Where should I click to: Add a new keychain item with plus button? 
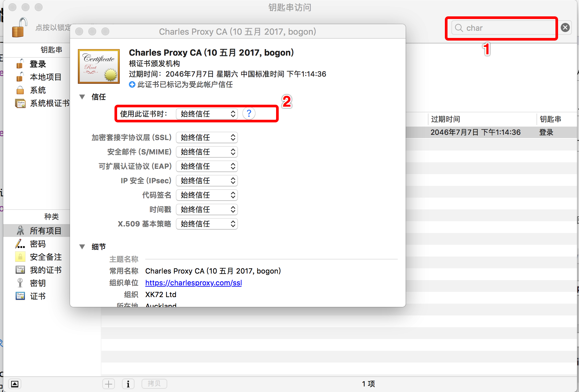109,384
